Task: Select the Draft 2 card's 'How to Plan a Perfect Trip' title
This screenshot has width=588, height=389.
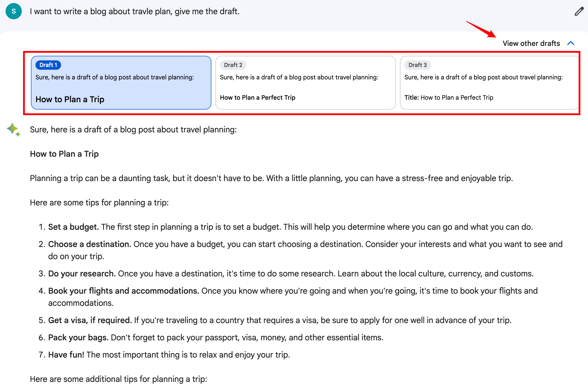Action: [258, 98]
